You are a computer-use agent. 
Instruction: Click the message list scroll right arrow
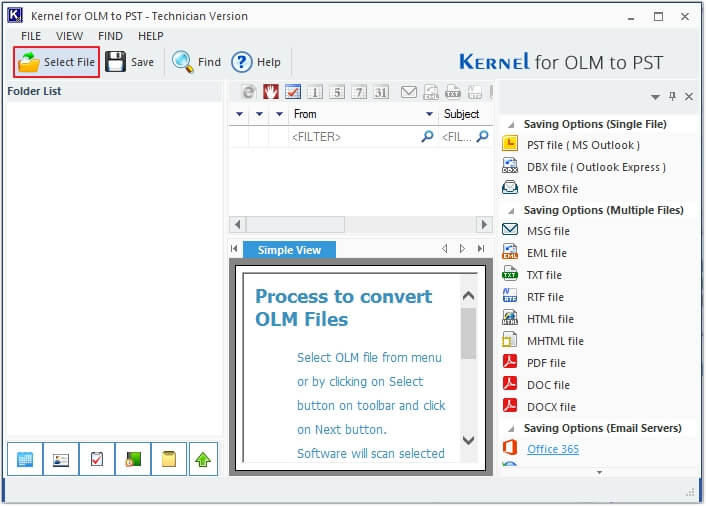pyautogui.click(x=484, y=224)
